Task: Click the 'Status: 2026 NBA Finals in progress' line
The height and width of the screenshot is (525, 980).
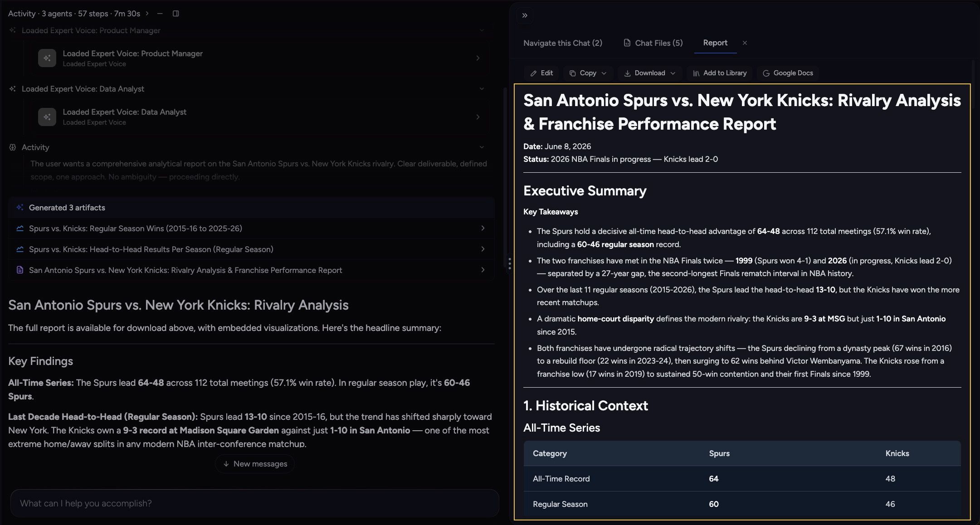Action: pos(620,159)
